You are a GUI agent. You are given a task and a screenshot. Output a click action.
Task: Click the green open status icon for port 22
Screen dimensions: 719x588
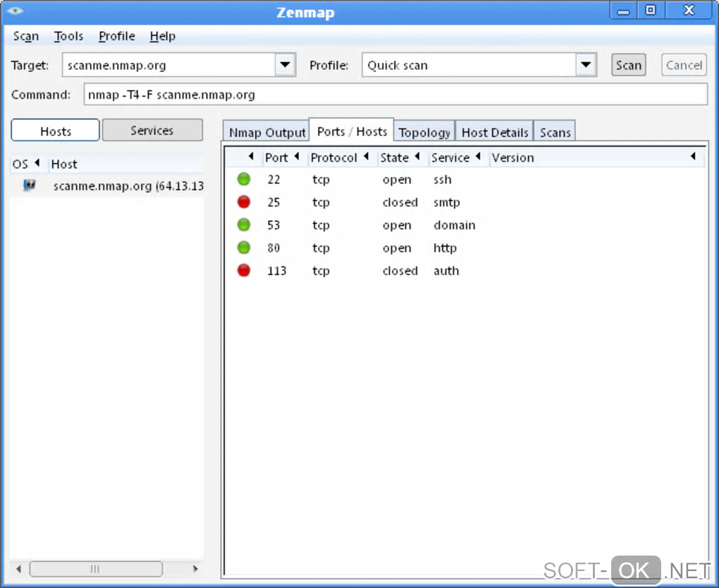[x=244, y=179]
